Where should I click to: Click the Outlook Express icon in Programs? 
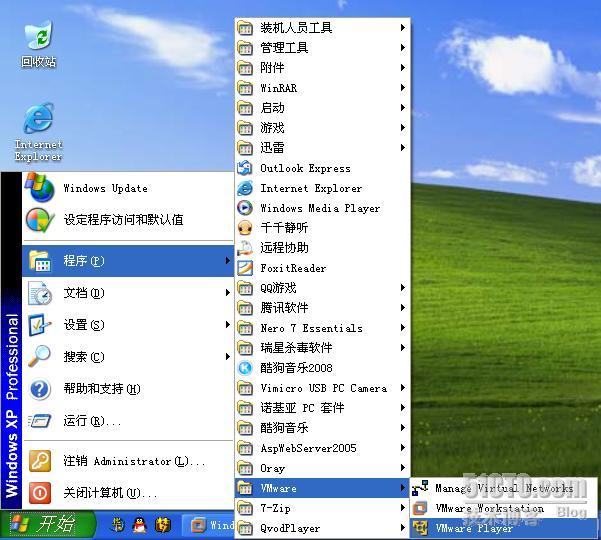tap(245, 168)
